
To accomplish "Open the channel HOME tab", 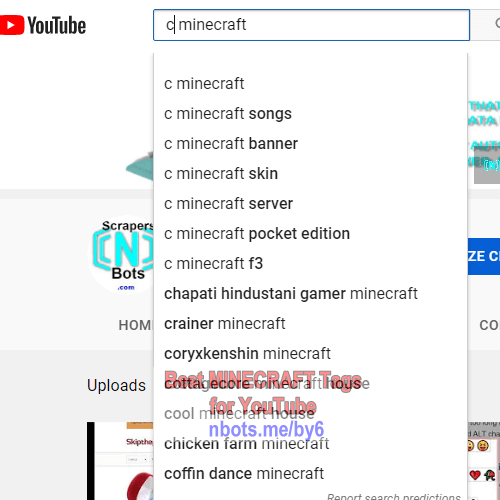I will tap(135, 325).
